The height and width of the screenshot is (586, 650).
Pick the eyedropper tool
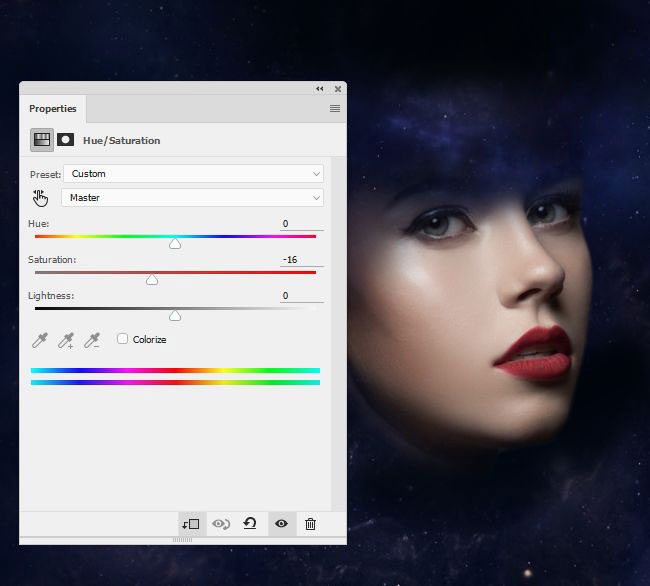tap(40, 340)
